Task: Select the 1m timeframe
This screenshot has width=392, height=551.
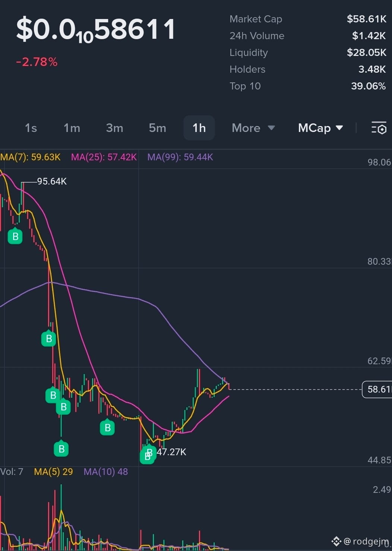Action: tap(72, 128)
